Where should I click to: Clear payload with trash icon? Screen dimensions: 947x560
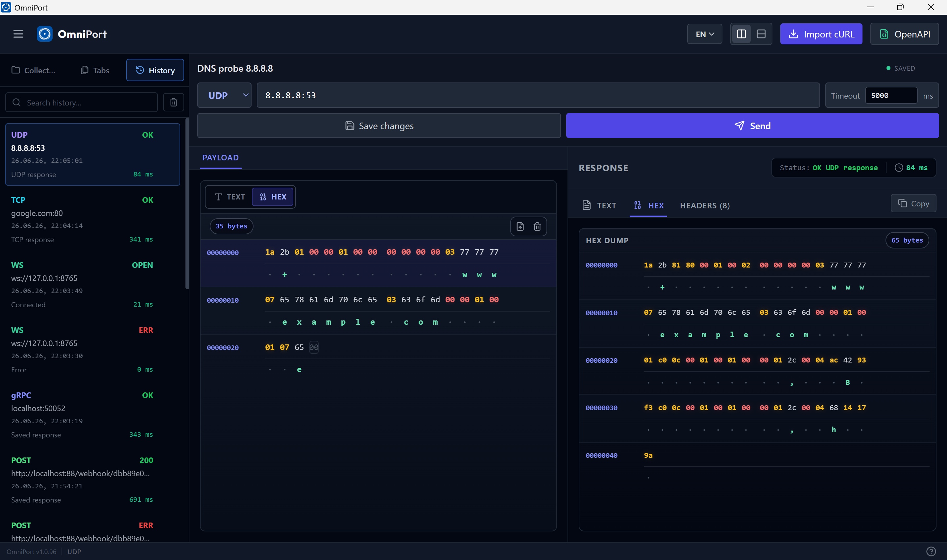tap(537, 226)
